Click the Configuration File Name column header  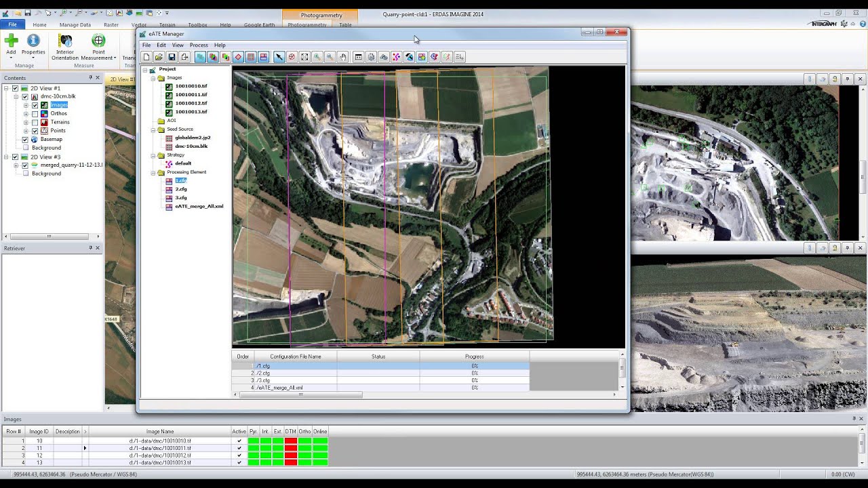[295, 357]
